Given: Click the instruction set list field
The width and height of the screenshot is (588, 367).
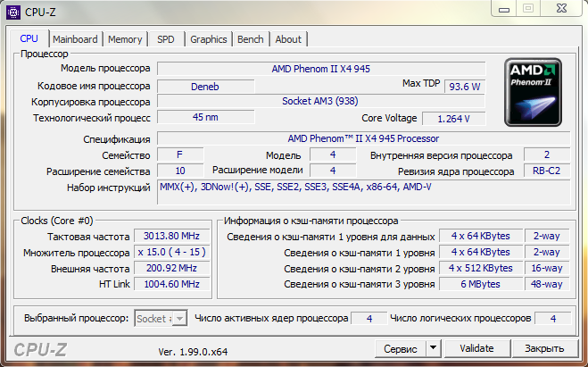Looking at the screenshot, I should coord(363,192).
